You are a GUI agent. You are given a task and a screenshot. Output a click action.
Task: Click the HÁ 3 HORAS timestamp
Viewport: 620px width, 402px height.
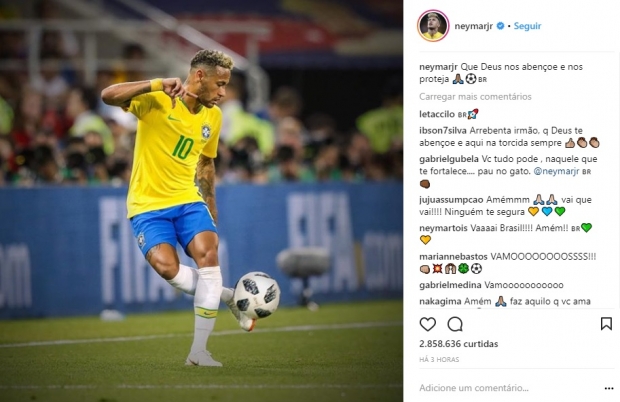coord(439,360)
